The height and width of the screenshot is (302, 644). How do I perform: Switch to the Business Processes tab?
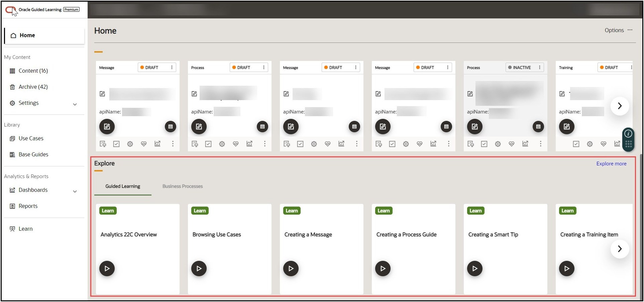point(183,186)
